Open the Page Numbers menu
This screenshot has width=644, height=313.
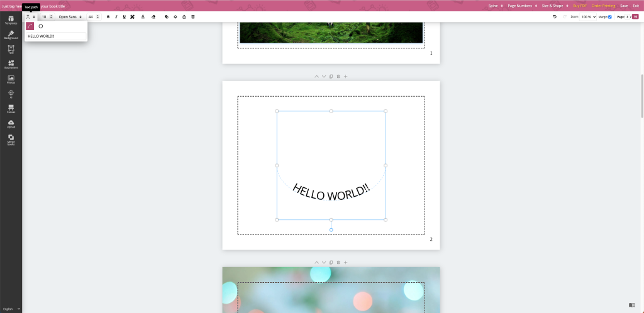(523, 6)
